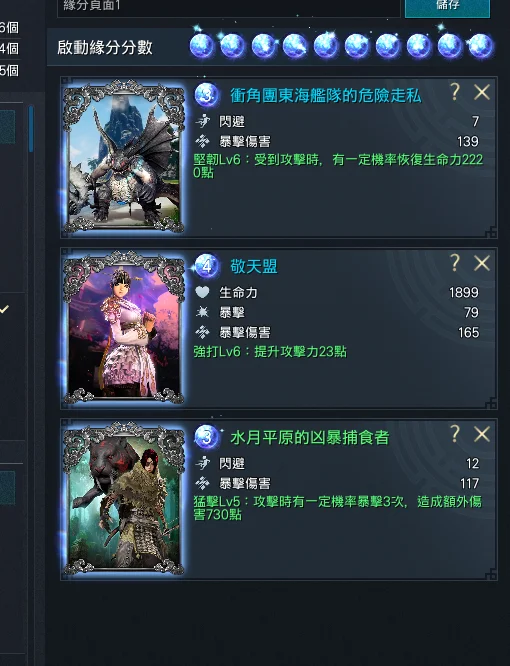Select the dragon card thumbnail
Screen dimensions: 510x666
[124, 156]
